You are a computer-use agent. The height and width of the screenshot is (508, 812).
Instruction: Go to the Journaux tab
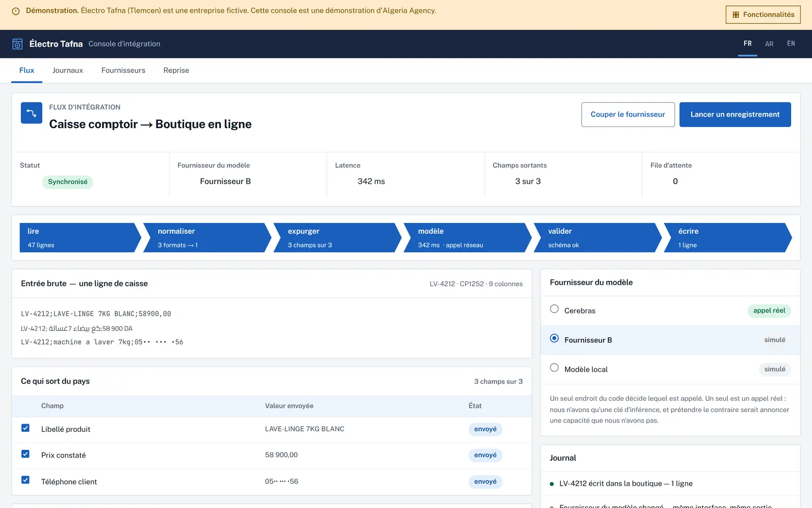coord(67,71)
